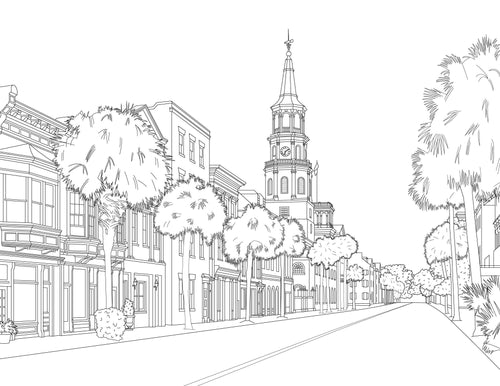Screen dimensions: 500x386
Task: Click the tall pointed spire of the steeple
Action: tap(289, 78)
